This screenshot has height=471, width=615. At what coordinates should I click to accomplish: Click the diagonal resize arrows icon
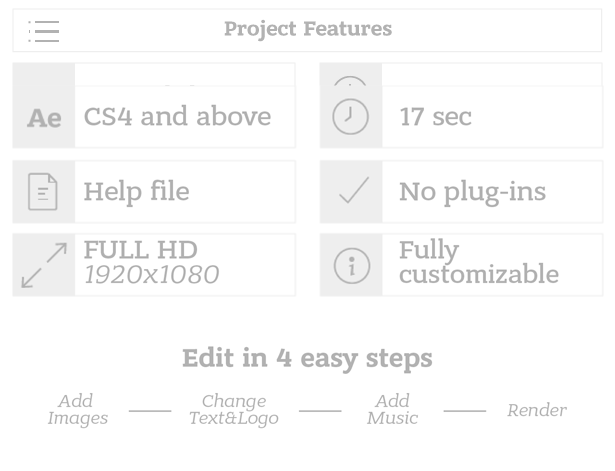click(x=44, y=265)
